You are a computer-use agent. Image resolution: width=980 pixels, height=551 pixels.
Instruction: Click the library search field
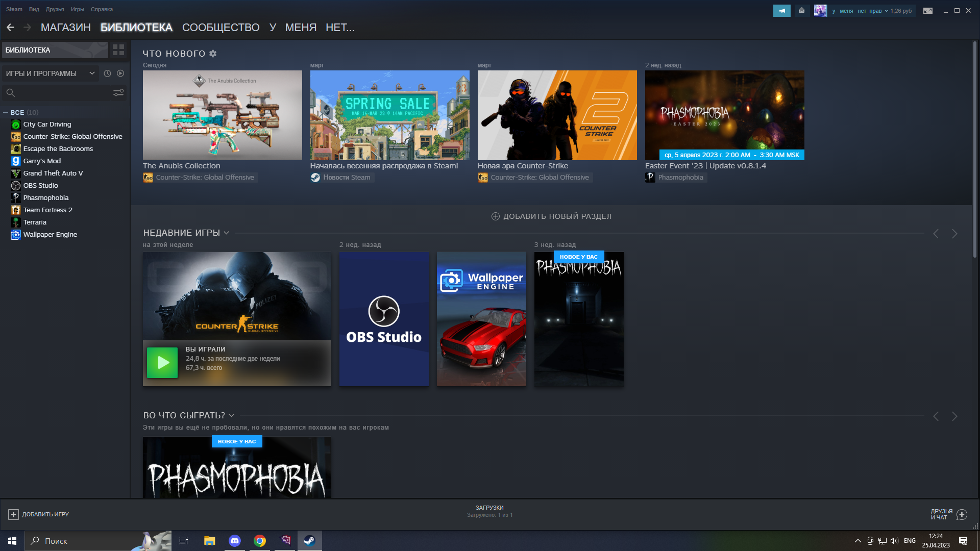(x=57, y=93)
